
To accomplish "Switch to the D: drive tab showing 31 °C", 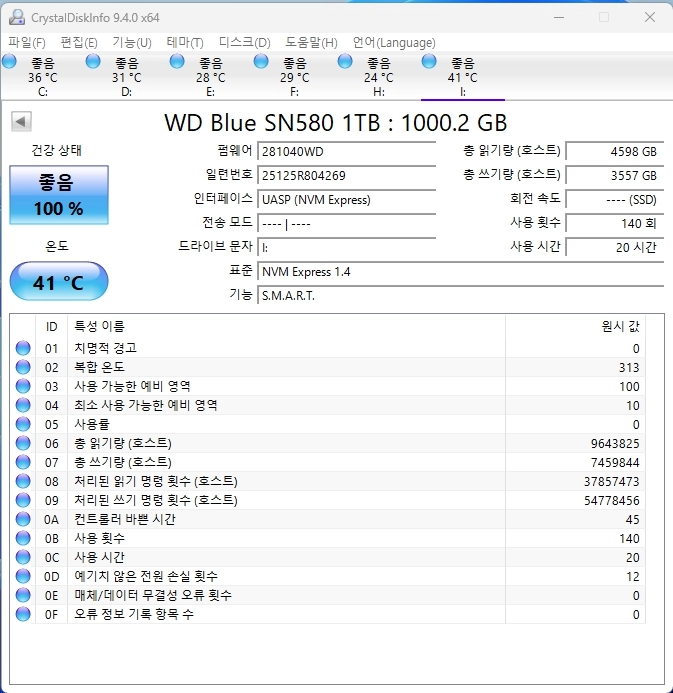I will click(x=126, y=76).
